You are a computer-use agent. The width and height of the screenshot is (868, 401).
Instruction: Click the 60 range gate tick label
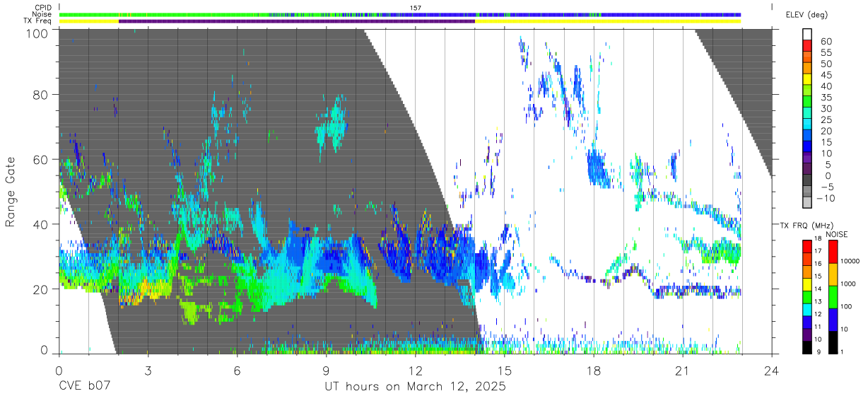click(x=40, y=160)
